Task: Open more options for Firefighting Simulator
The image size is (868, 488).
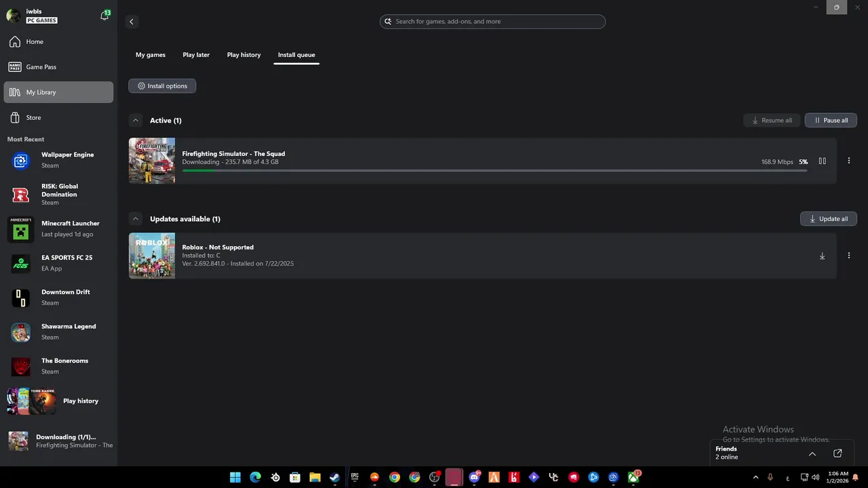Action: pos(848,161)
